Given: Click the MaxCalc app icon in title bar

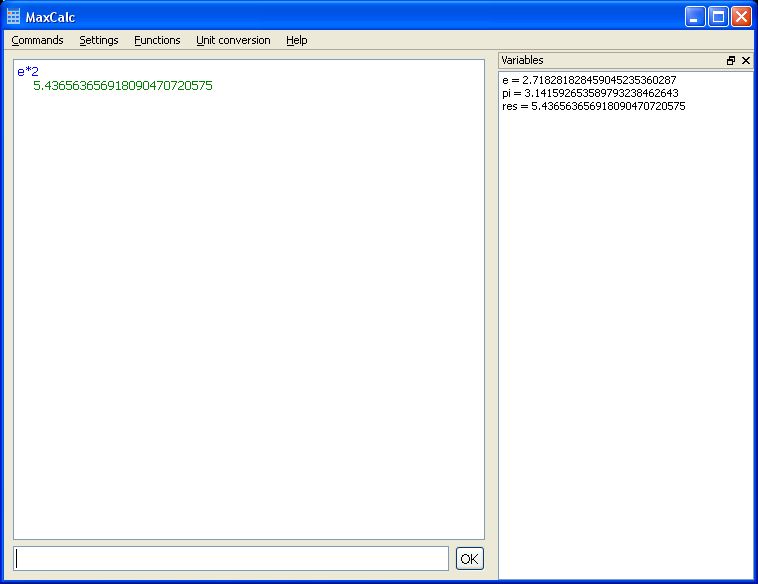Looking at the screenshot, I should click(x=14, y=17).
